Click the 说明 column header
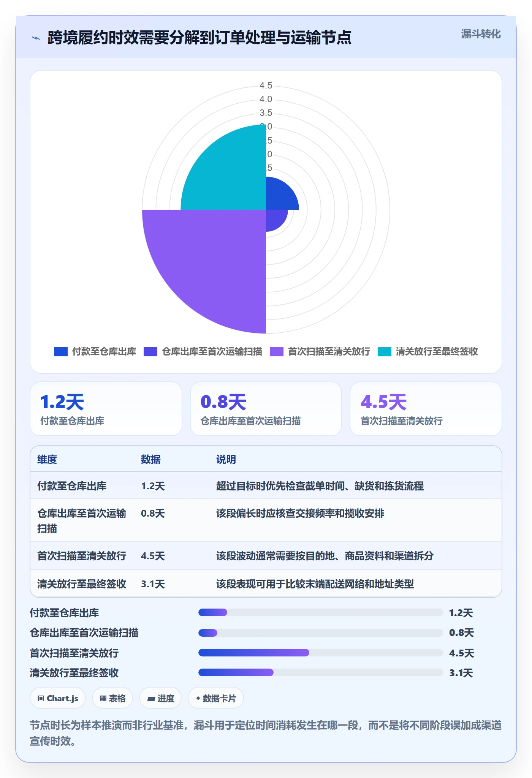 click(226, 459)
